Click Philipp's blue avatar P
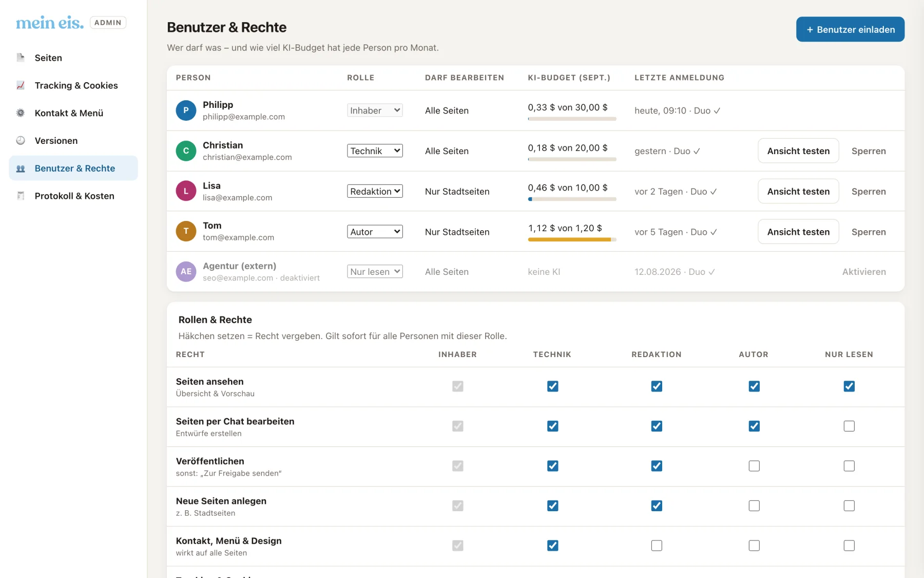This screenshot has width=924, height=578. [x=186, y=110]
